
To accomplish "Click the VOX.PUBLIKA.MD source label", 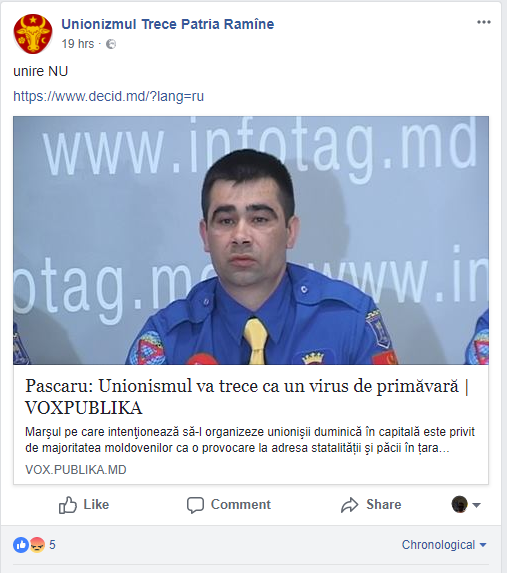I will click(76, 470).
